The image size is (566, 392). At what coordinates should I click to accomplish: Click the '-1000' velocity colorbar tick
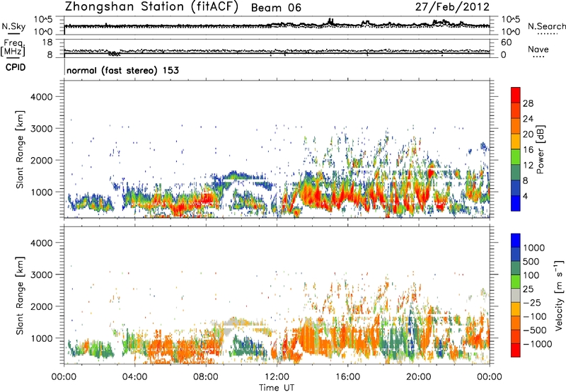538,344
